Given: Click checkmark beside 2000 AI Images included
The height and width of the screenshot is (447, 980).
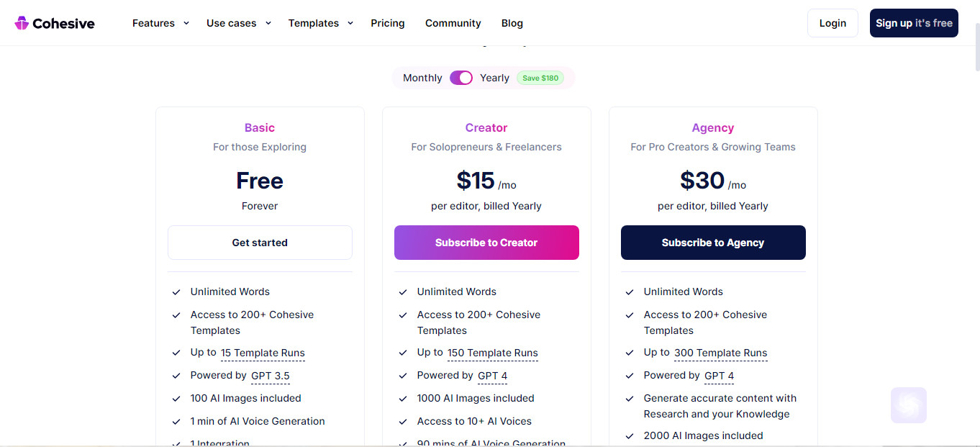Looking at the screenshot, I should (630, 436).
